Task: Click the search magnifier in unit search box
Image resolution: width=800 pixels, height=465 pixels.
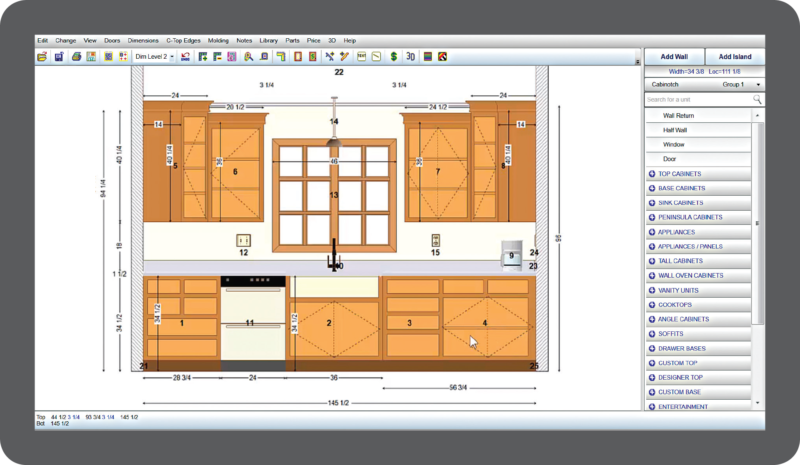Action: [x=757, y=100]
